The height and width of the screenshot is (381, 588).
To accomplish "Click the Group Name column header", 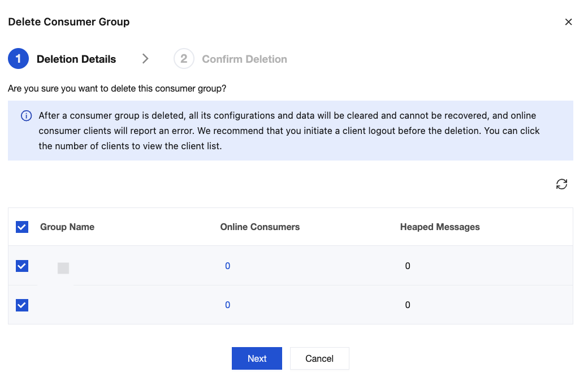I will click(67, 227).
